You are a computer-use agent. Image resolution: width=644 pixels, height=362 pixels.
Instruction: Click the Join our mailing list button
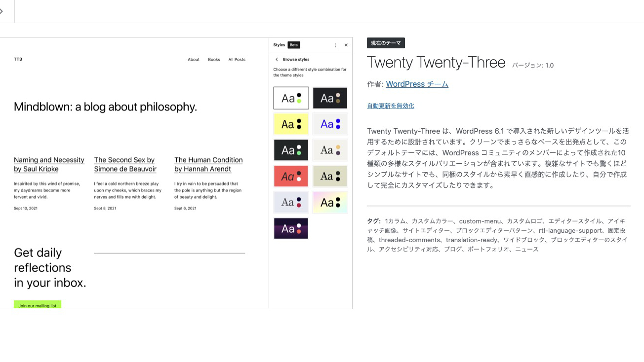tap(38, 305)
